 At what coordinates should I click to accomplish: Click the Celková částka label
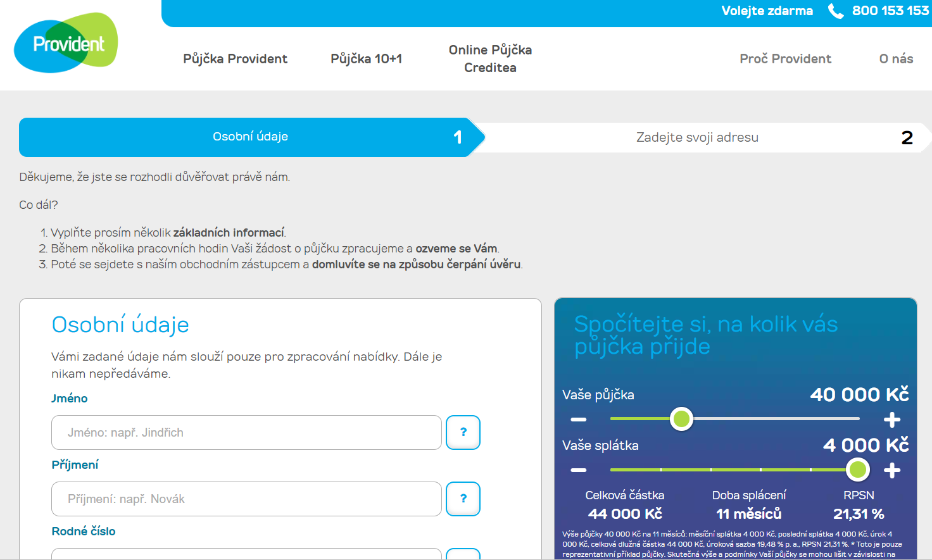point(625,495)
